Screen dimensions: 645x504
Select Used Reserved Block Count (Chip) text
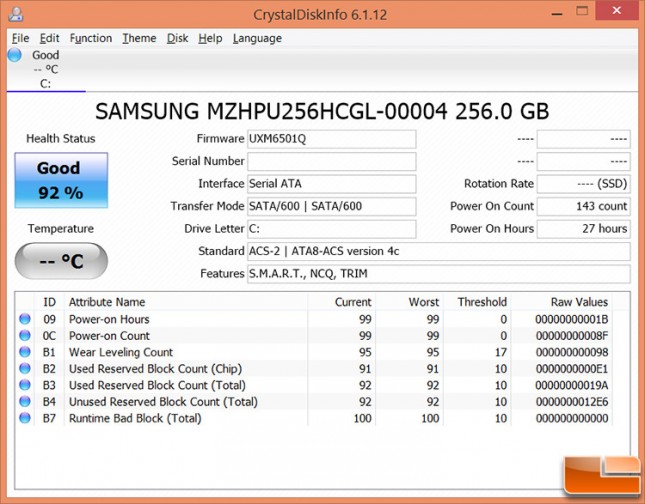[x=155, y=369]
